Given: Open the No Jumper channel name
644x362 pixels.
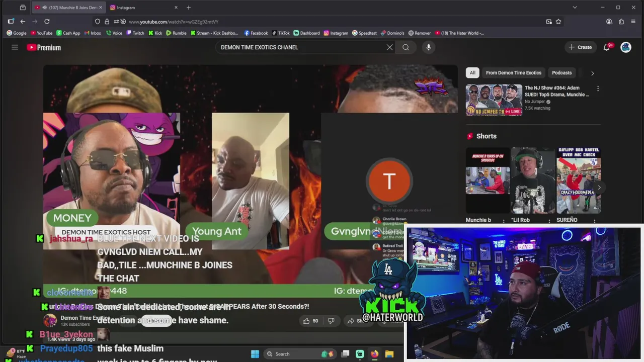Looking at the screenshot, I should [535, 102].
